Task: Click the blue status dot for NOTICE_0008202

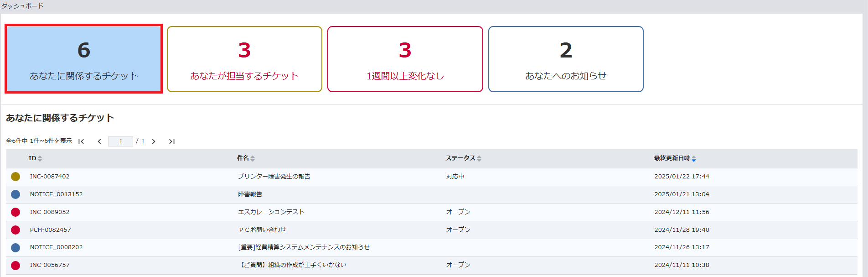Action: click(15, 248)
